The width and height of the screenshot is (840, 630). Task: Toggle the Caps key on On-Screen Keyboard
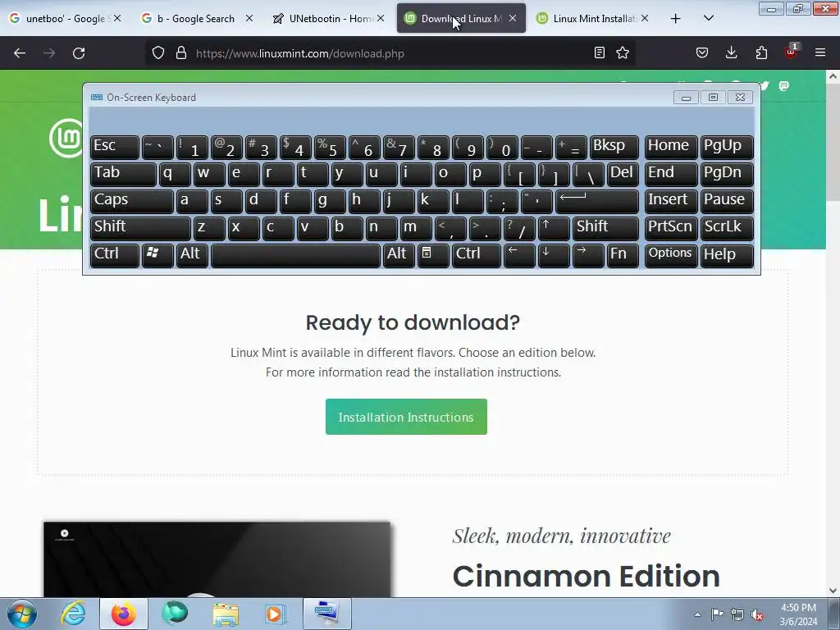[x=132, y=202]
